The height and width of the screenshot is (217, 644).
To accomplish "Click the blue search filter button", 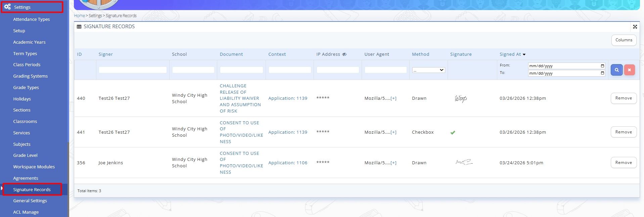I will pos(616,70).
